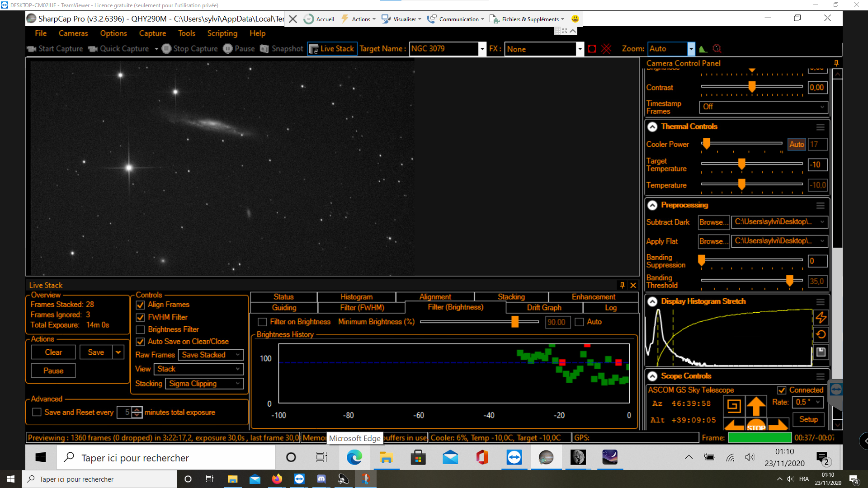The width and height of the screenshot is (868, 488).
Task: Switch to the Histogram tab
Action: click(x=356, y=297)
